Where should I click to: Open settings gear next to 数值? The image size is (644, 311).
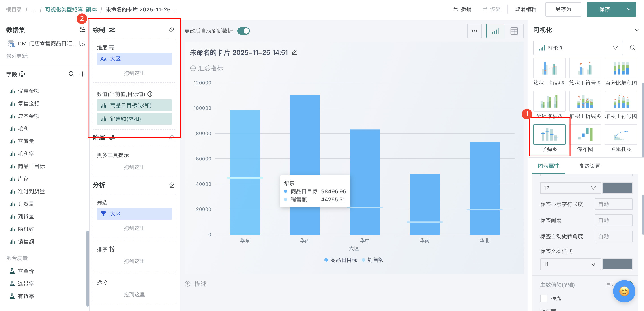click(x=150, y=94)
